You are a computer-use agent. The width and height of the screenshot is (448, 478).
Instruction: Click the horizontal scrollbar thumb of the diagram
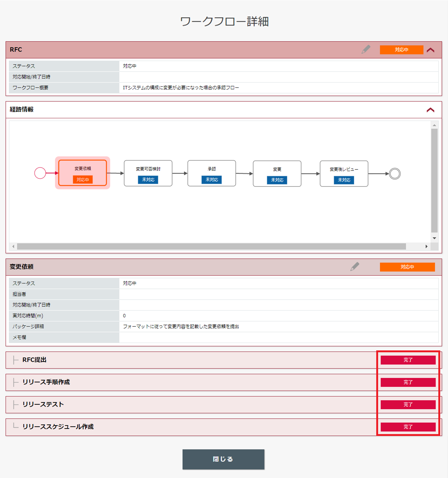pos(212,247)
